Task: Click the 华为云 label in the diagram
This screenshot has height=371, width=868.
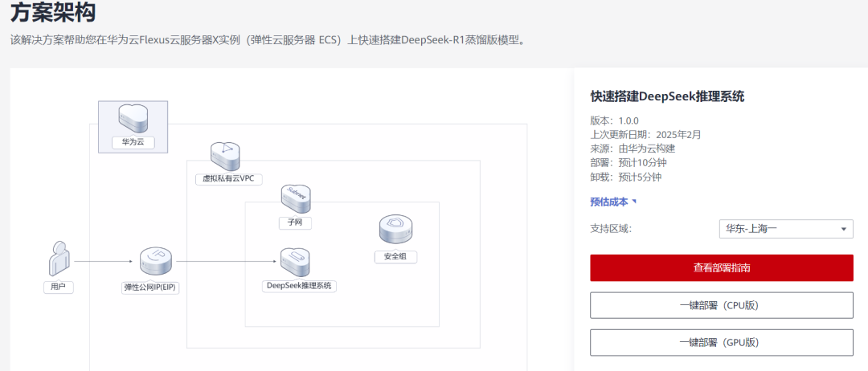Action: point(133,141)
